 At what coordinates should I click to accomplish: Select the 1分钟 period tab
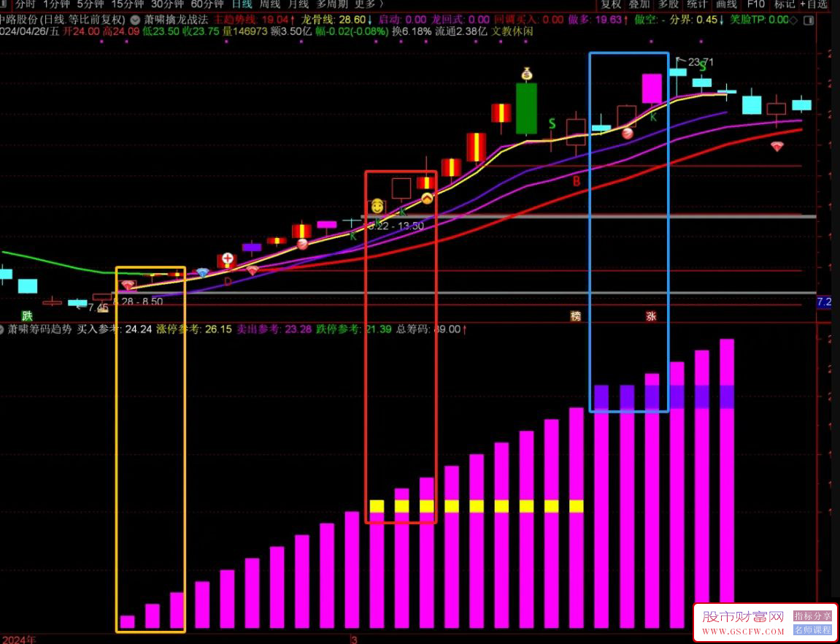pos(55,4)
